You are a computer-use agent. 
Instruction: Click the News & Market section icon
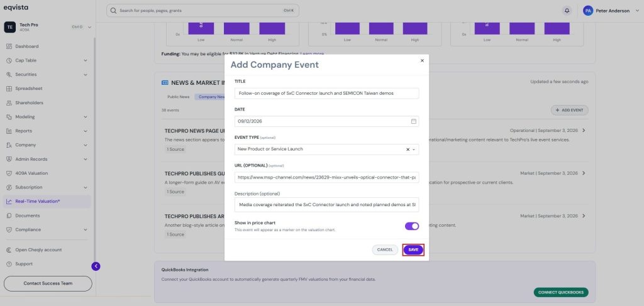[165, 82]
